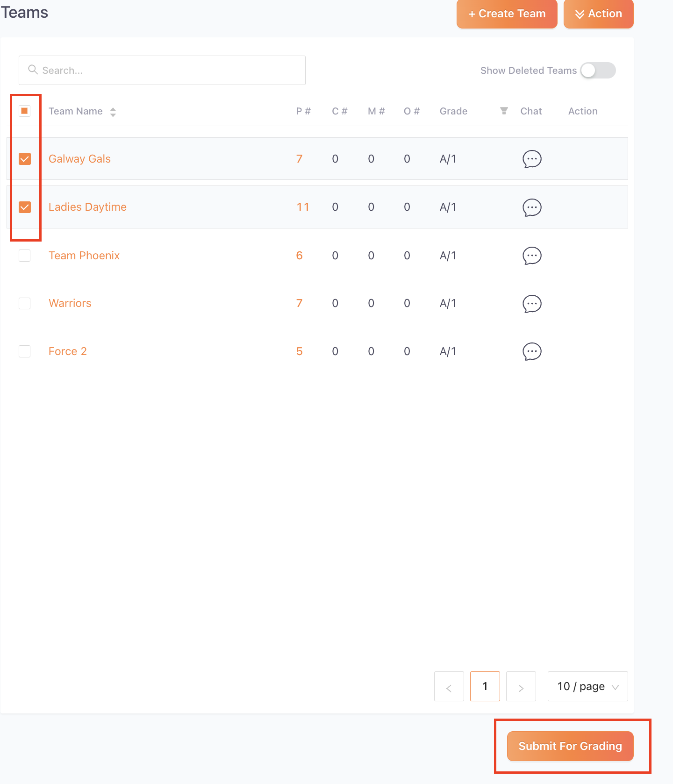673x784 pixels.
Task: Check the Warriors checkbox
Action: coord(25,303)
